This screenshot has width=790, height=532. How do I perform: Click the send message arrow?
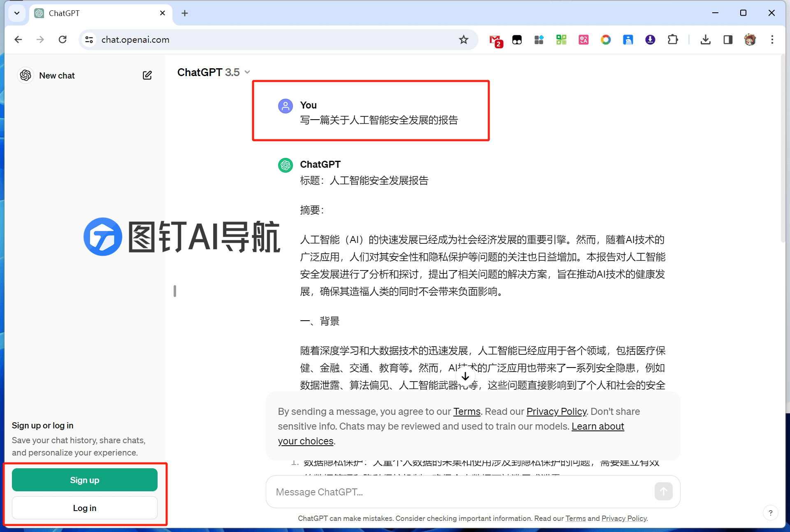tap(663, 491)
